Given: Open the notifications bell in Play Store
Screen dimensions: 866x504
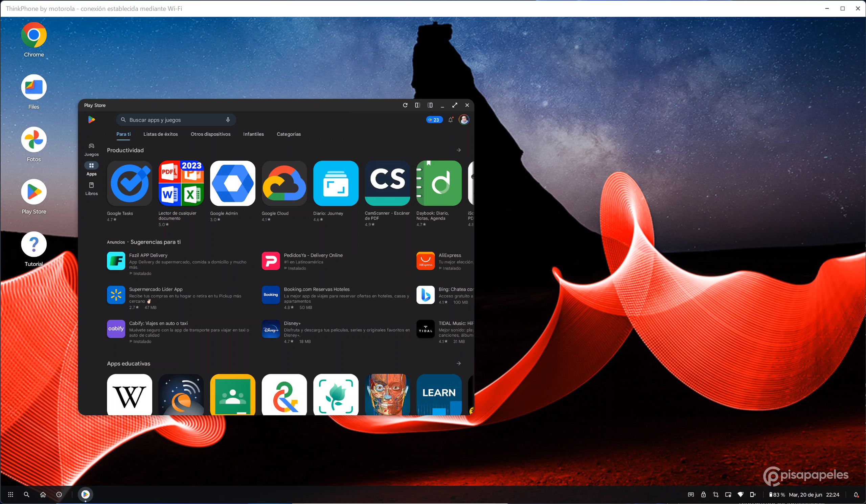Looking at the screenshot, I should pos(451,119).
